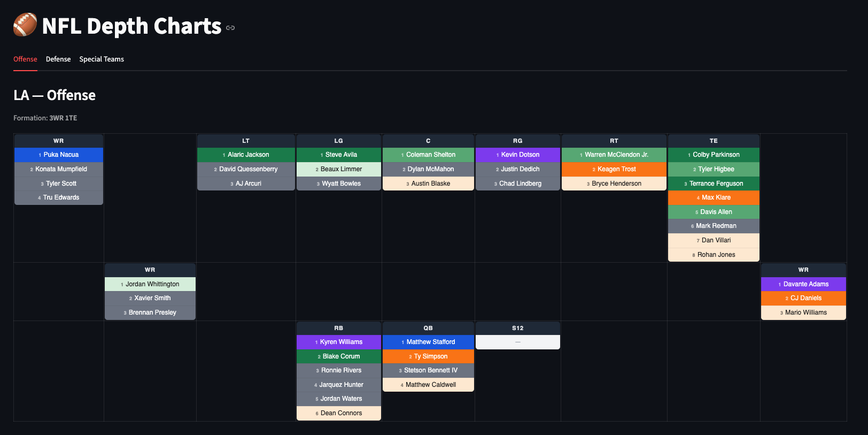
Task: Select CJ Daniels under WR
Action: (x=803, y=298)
